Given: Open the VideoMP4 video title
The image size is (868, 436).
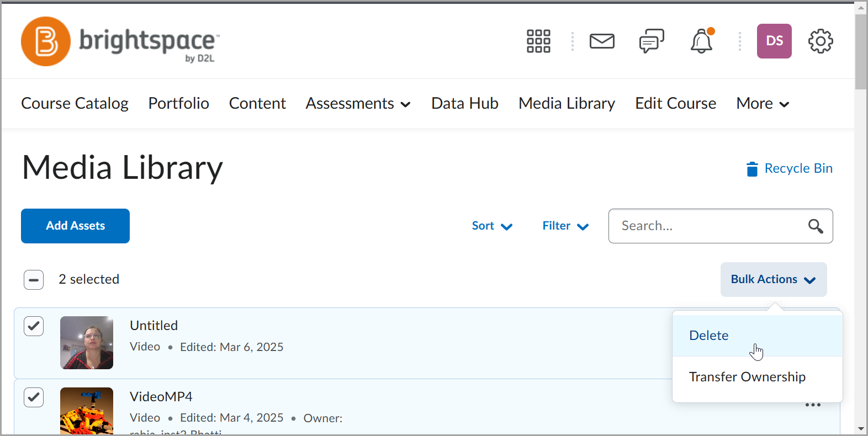Looking at the screenshot, I should tap(161, 397).
